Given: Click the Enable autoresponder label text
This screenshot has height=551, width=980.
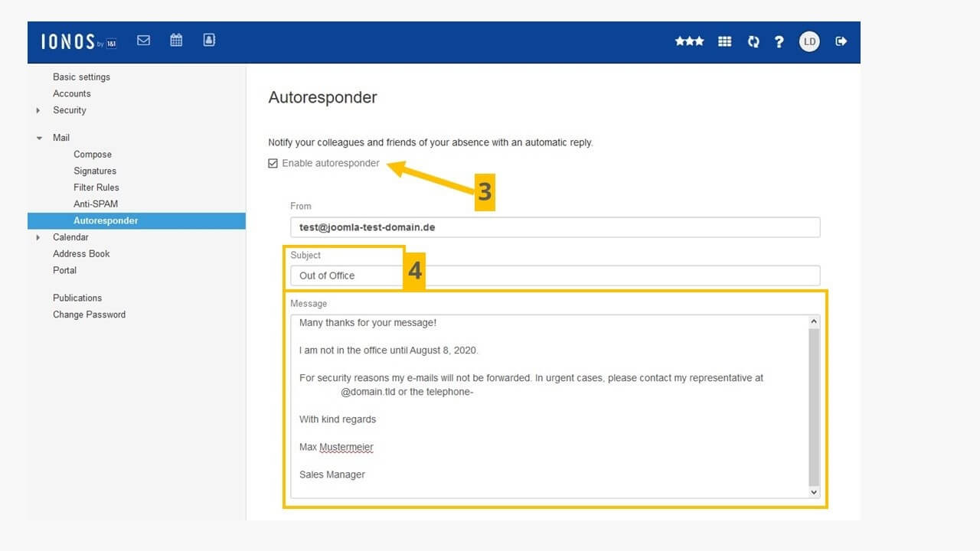Looking at the screenshot, I should point(331,163).
